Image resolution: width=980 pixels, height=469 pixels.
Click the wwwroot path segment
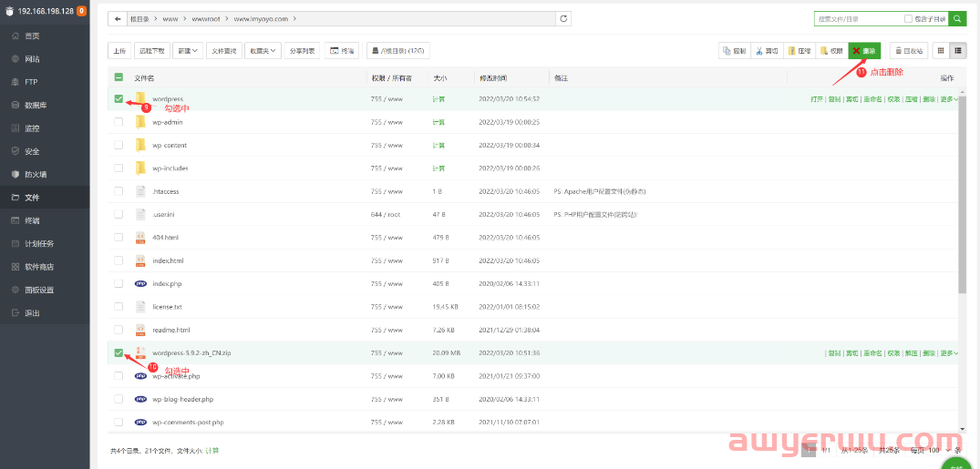[x=207, y=19]
